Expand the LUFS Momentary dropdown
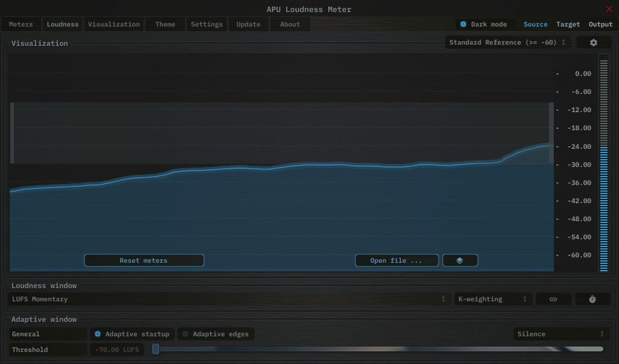 [229, 300]
